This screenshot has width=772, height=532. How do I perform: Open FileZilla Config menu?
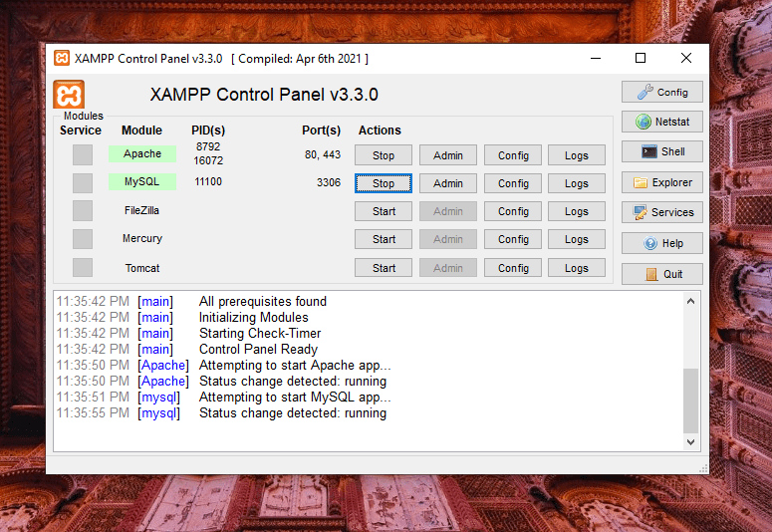(x=513, y=211)
